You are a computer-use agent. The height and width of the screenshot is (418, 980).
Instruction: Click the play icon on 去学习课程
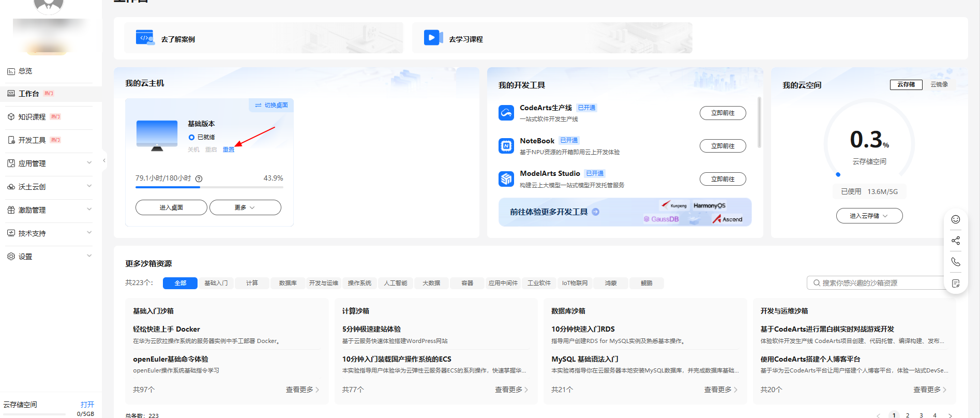tap(433, 38)
